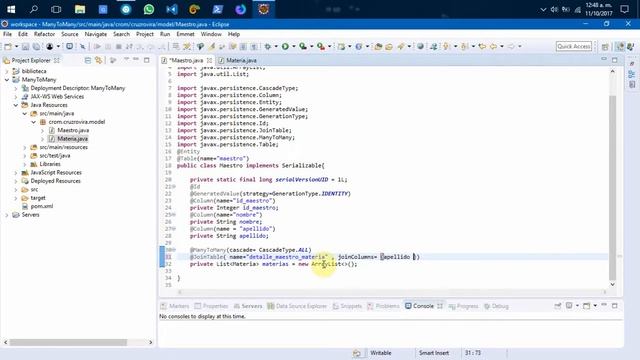Switch to the Java EE perspective icon
The image size is (640, 360).
[620, 47]
